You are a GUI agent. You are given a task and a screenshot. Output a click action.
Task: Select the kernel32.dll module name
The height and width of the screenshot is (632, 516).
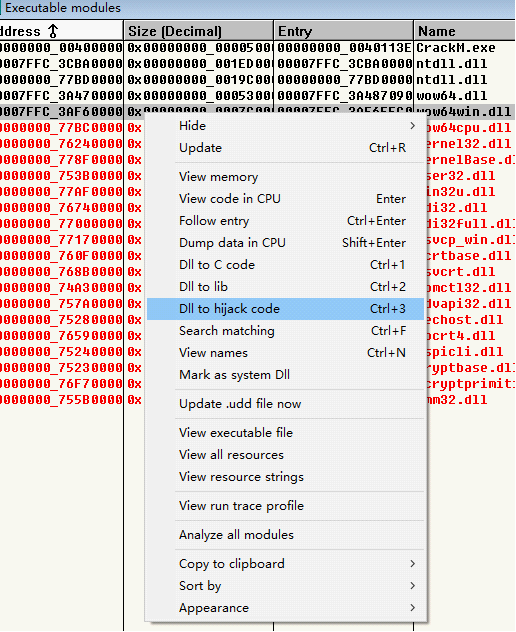[x=470, y=144]
